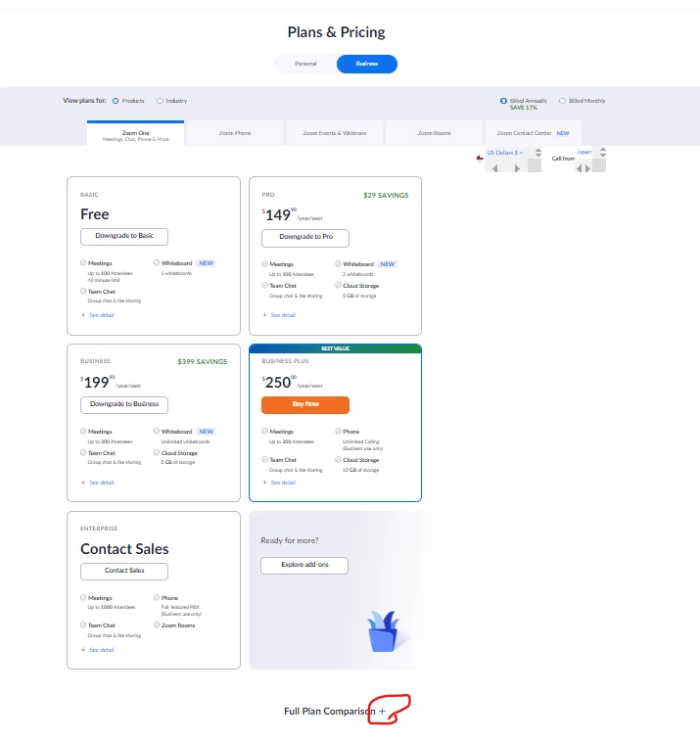Click the Contact Sales button

tap(124, 571)
